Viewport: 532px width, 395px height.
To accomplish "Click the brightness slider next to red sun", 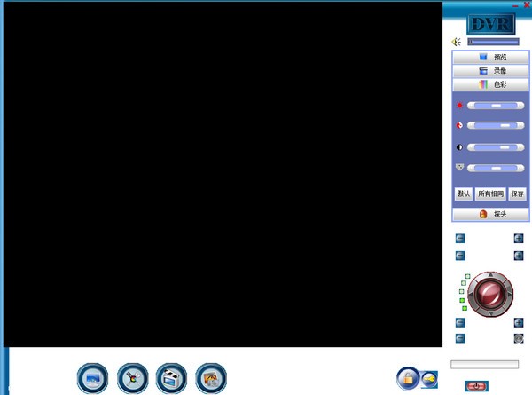I will pos(496,106).
